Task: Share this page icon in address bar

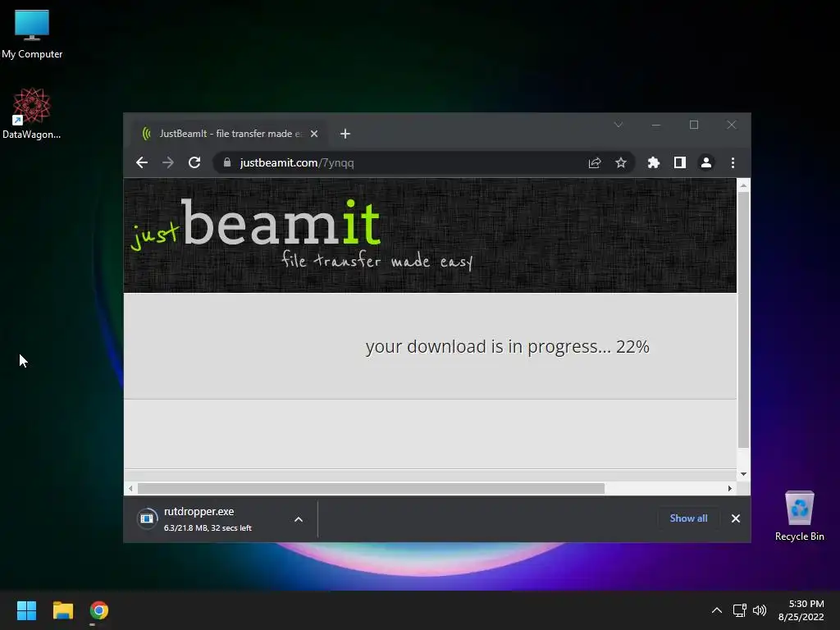Action: pyautogui.click(x=595, y=163)
